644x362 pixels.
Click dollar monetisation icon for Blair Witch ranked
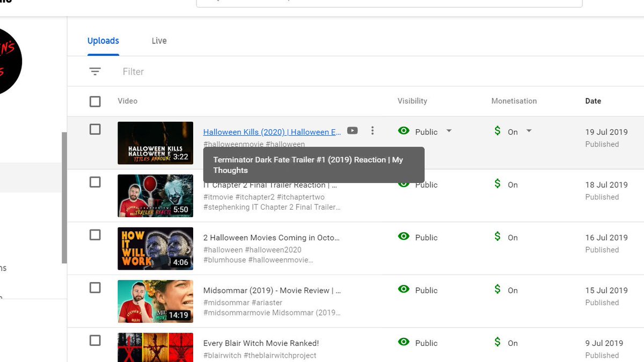(497, 342)
